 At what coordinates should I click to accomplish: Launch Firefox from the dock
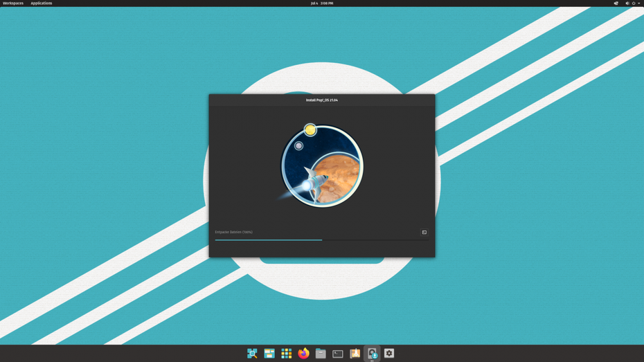[303, 354]
